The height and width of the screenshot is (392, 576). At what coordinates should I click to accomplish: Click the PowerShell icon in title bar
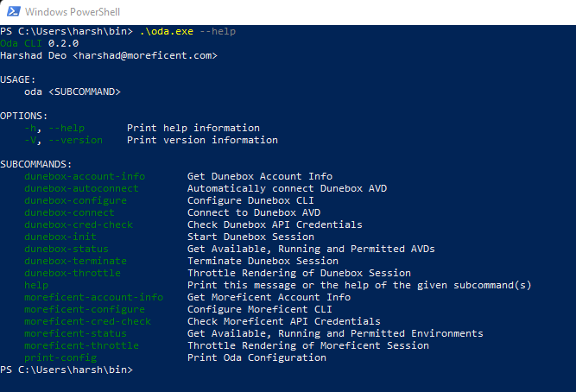pyautogui.click(x=12, y=12)
